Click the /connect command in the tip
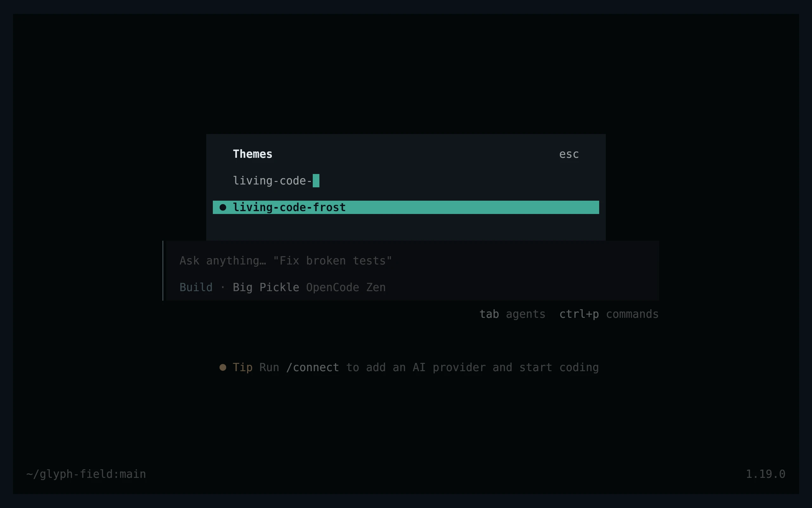This screenshot has height=508, width=812. point(312,367)
